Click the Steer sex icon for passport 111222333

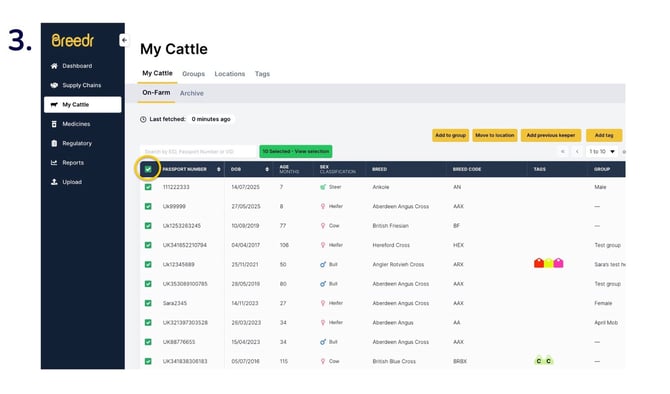click(323, 187)
